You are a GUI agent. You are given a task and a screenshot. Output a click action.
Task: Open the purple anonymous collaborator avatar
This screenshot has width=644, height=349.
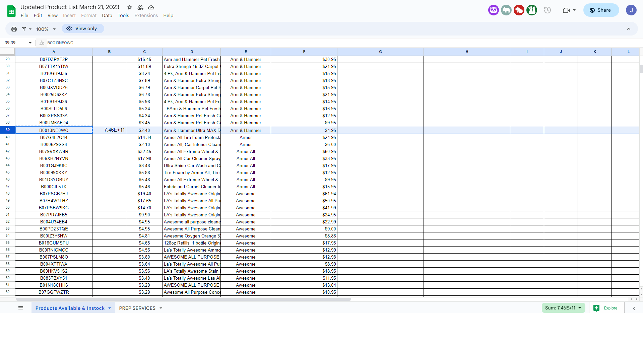pos(494,10)
